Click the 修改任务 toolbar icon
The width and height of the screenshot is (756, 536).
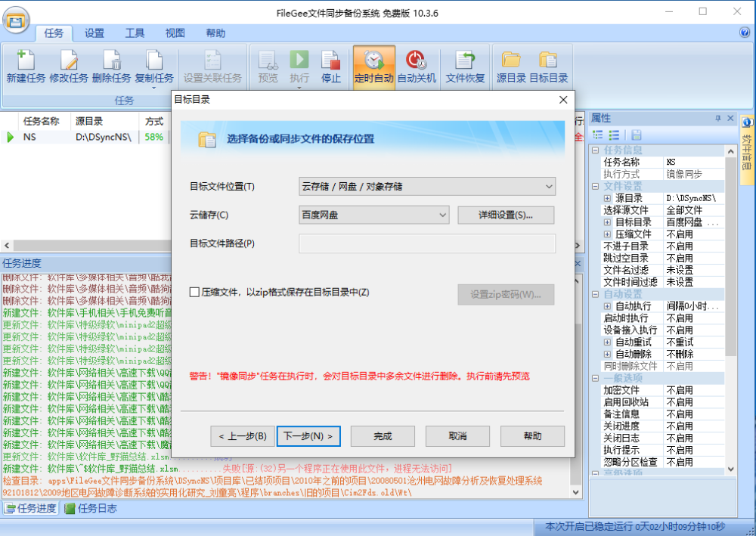point(69,66)
